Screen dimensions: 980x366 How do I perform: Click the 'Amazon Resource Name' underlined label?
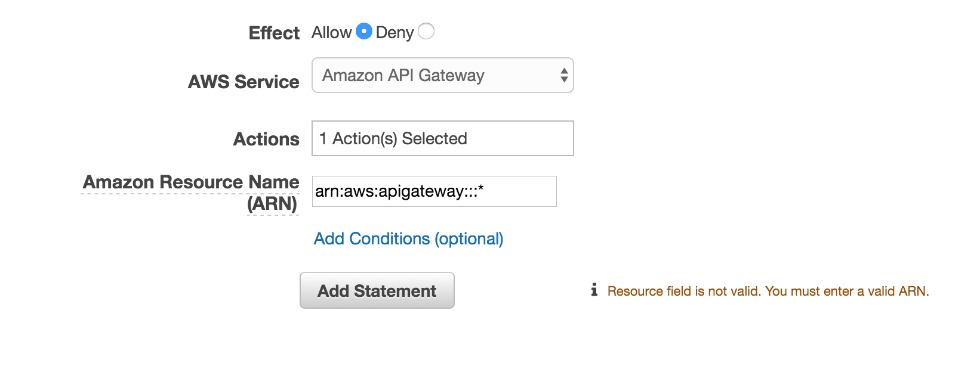click(191, 182)
